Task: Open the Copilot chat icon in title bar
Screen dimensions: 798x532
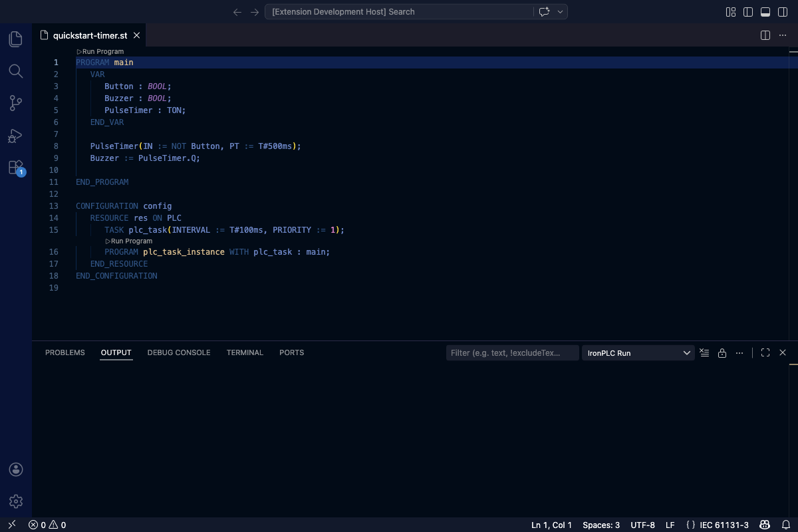Action: pos(545,12)
